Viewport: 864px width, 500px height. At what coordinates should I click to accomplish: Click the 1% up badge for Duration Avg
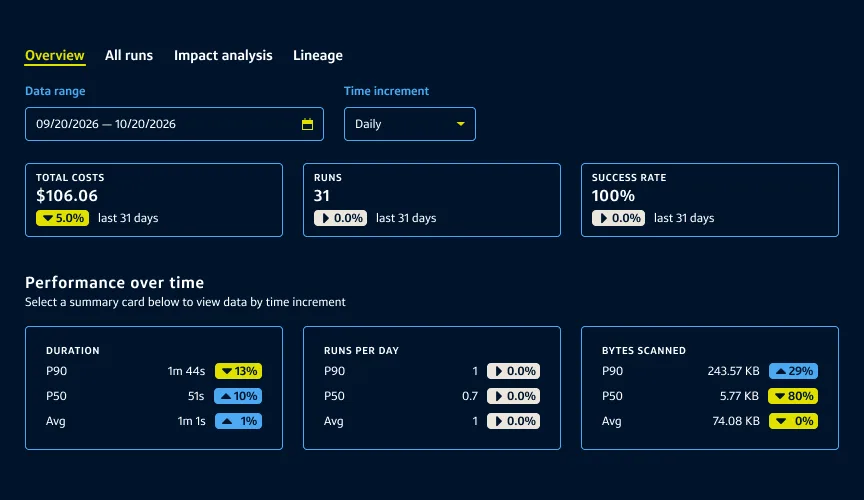click(x=238, y=421)
